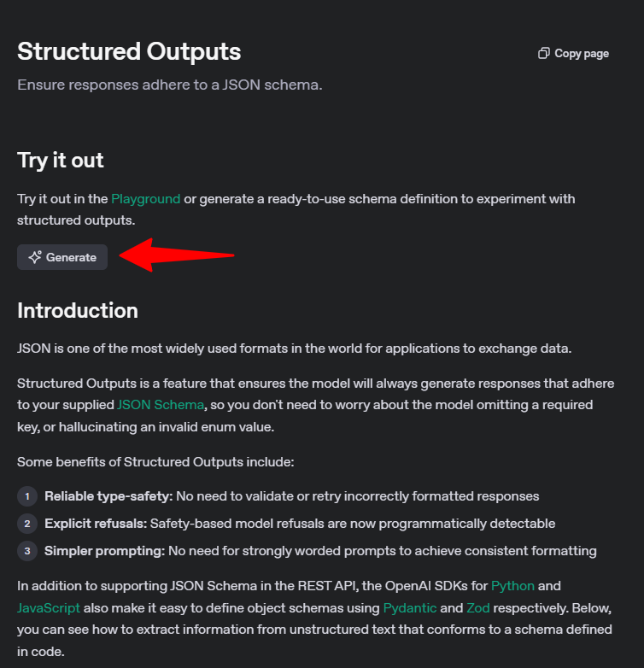Click the copy icon beside Copy page
Screen dimensions: 644x668
(544, 53)
